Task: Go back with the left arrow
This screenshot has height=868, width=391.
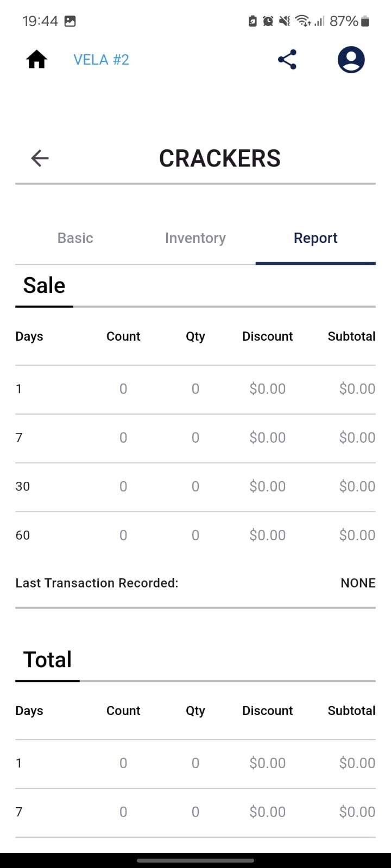Action: 40,158
